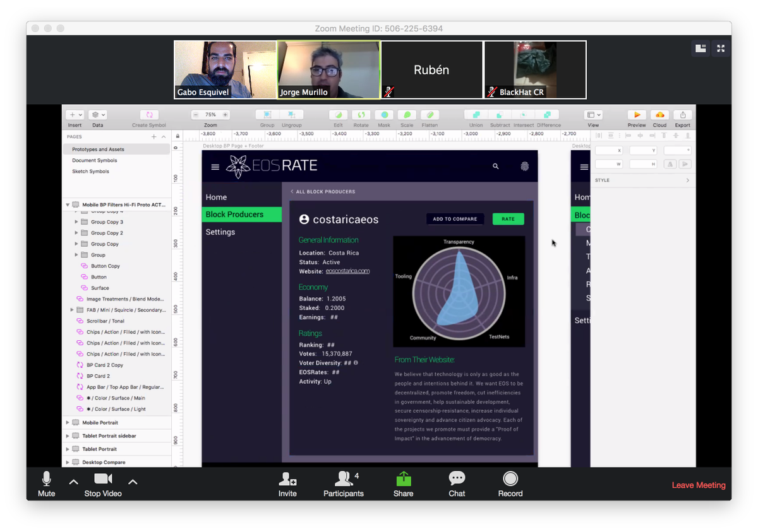The image size is (758, 532).
Task: Open the View dropdown in toolbar
Action: (x=593, y=115)
